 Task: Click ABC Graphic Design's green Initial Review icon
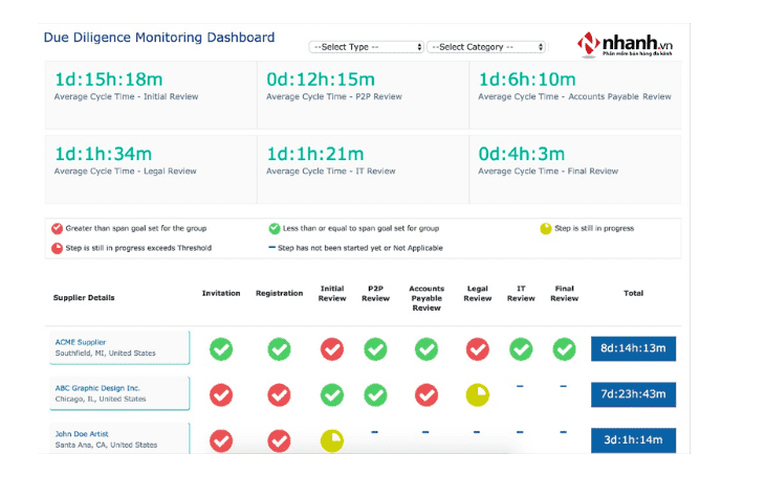coord(332,395)
